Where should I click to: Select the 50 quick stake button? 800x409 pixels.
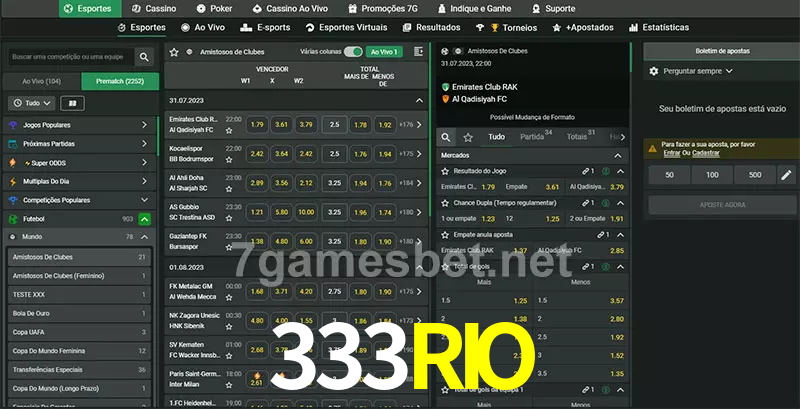pyautogui.click(x=669, y=175)
